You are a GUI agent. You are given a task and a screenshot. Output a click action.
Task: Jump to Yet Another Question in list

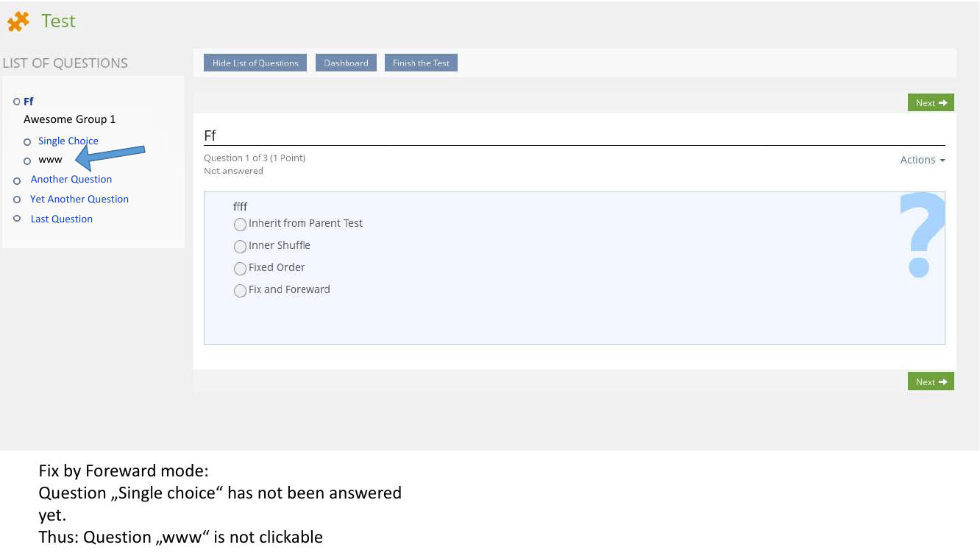point(79,200)
